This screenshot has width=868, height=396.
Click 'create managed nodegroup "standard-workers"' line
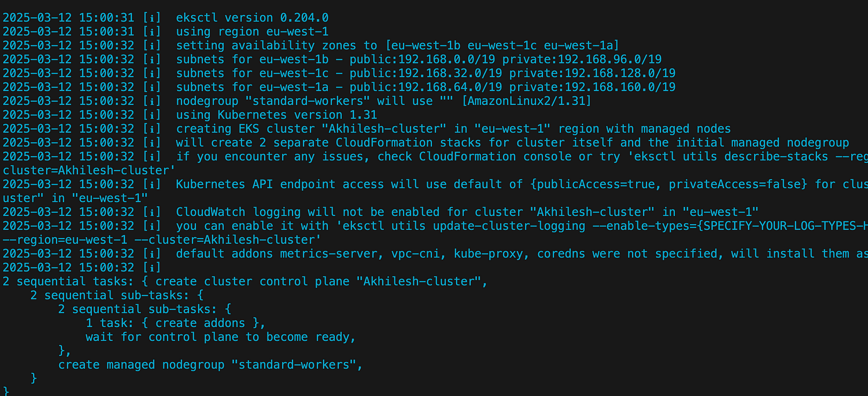click(x=210, y=365)
